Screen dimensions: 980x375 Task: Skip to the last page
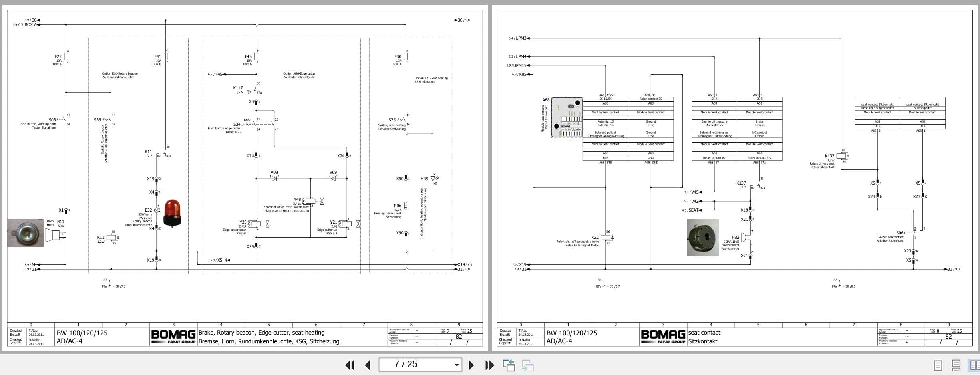488,365
